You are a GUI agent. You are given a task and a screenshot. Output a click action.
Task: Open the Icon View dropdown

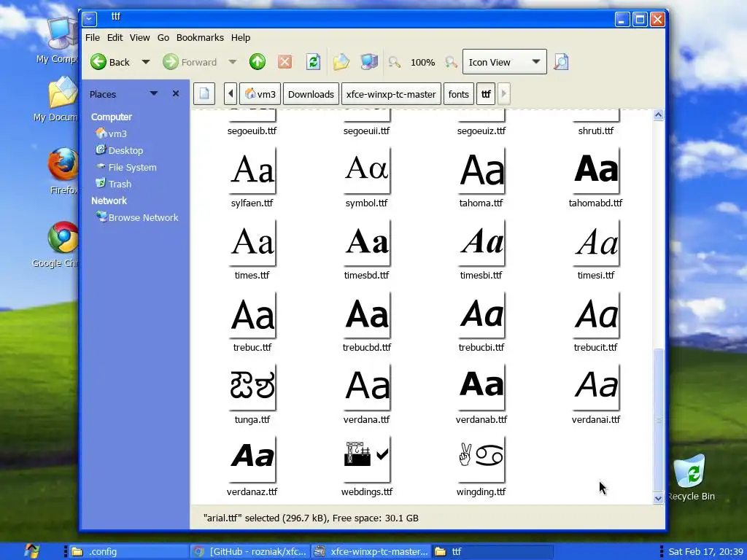tap(505, 62)
